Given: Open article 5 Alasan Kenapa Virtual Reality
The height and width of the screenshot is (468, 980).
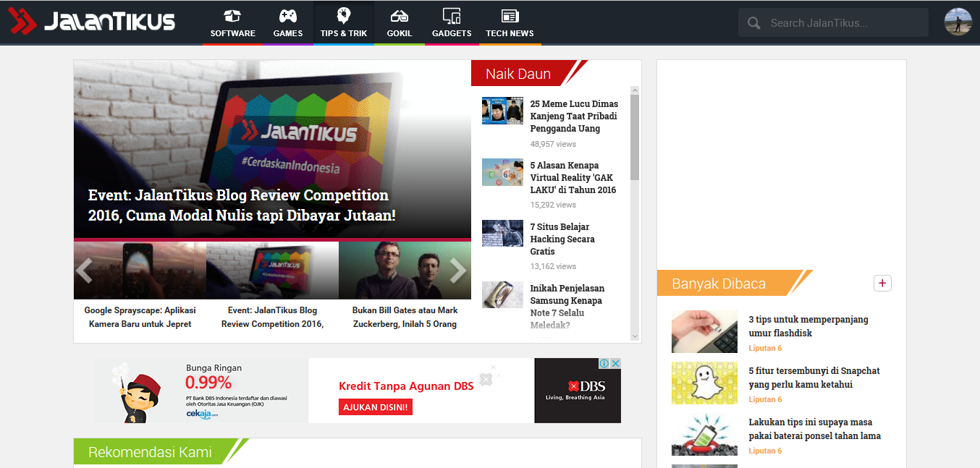Looking at the screenshot, I should [573, 177].
